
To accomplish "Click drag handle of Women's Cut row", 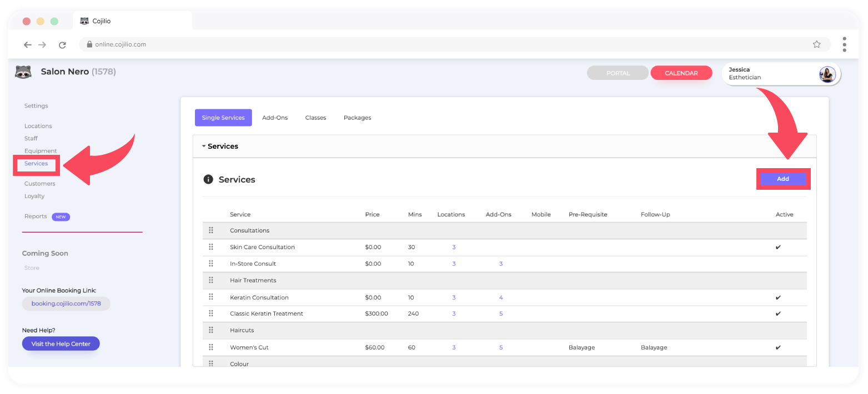I will 211,347.
